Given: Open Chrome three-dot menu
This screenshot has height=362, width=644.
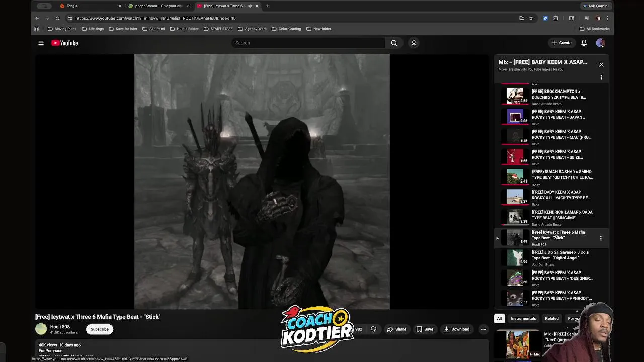Looking at the screenshot, I should coord(607,18).
